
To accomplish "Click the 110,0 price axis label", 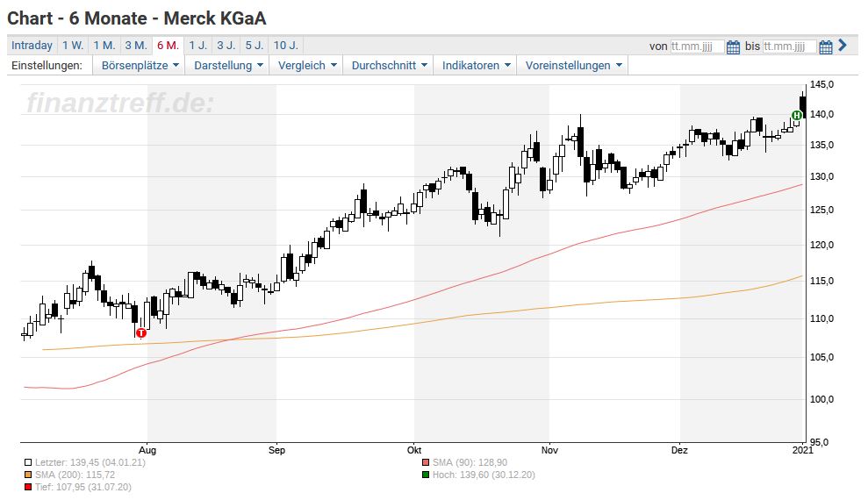I will pos(821,318).
